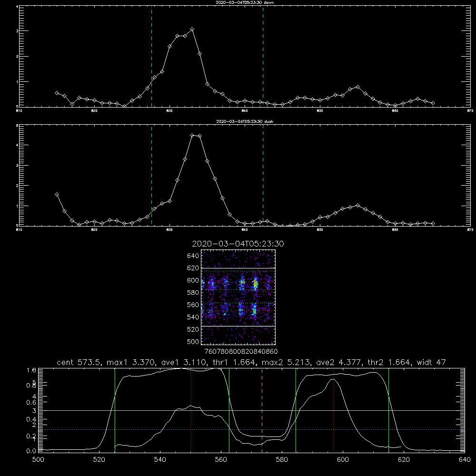Click spectral image y-axis label 580
Image resolution: width=476 pixels, height=476 pixels.
(193, 293)
